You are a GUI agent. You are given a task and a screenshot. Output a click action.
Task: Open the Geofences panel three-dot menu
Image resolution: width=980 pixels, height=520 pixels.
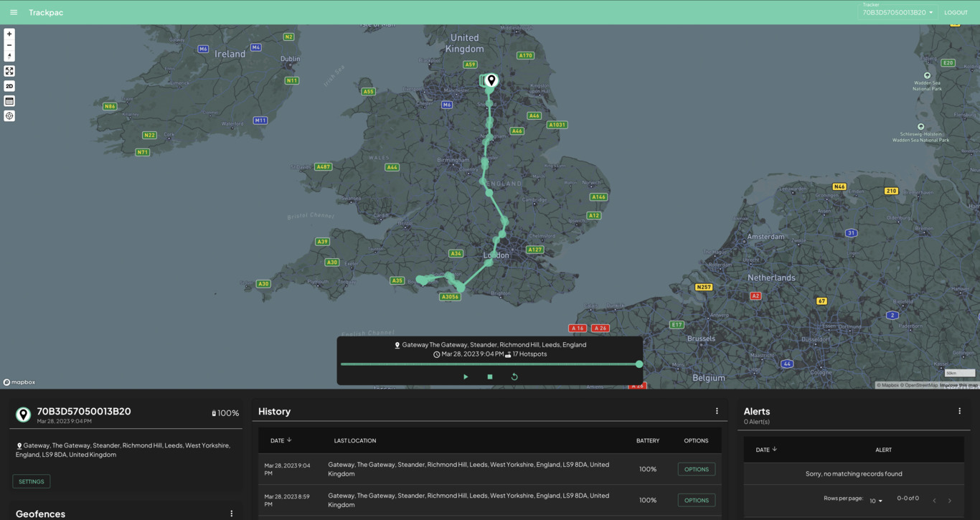coord(231,514)
